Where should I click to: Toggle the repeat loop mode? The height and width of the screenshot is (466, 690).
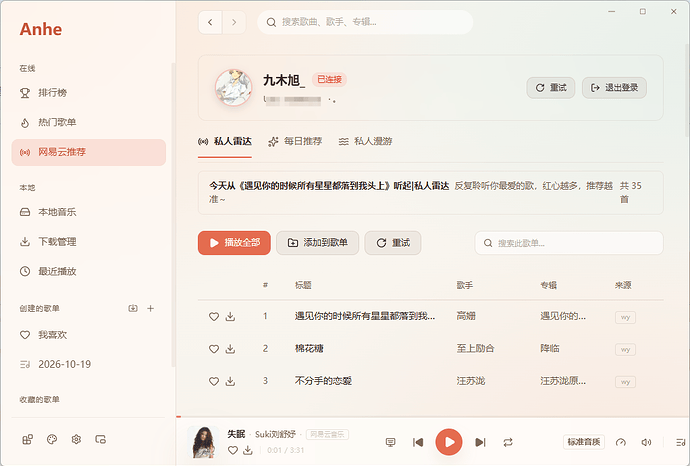pos(508,442)
